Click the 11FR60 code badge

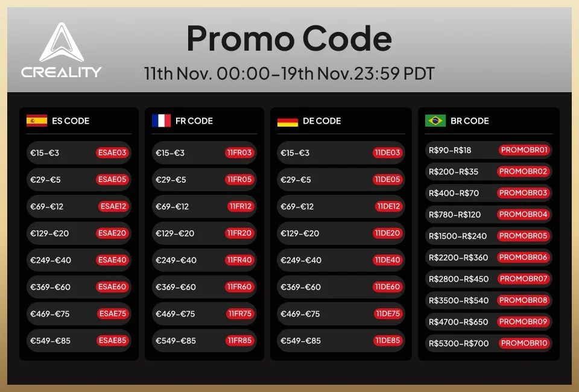[x=239, y=287]
